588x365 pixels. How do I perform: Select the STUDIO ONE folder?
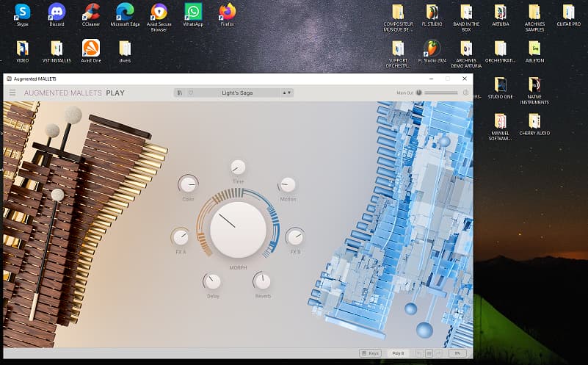point(500,88)
